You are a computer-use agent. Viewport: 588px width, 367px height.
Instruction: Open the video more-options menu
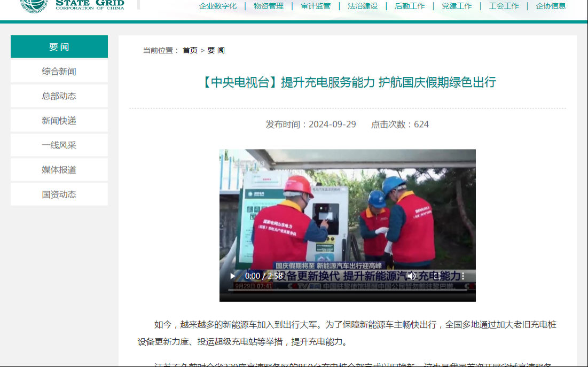(463, 276)
